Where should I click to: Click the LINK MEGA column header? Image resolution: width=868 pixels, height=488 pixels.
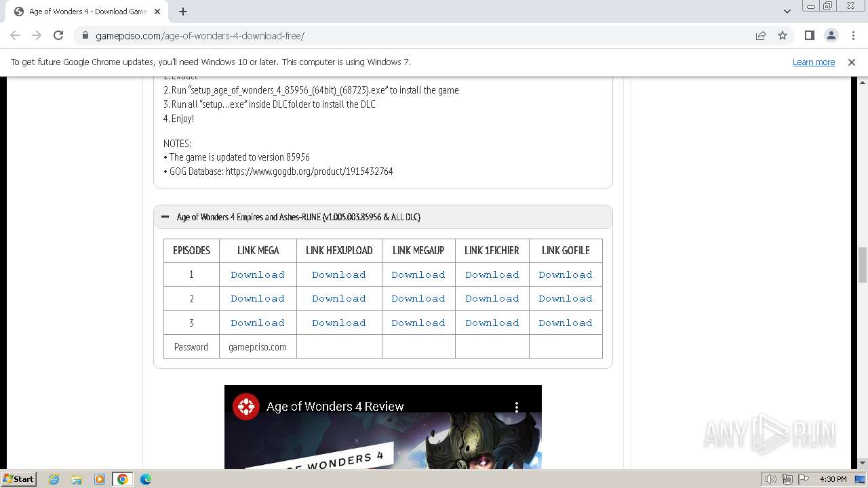[258, 250]
